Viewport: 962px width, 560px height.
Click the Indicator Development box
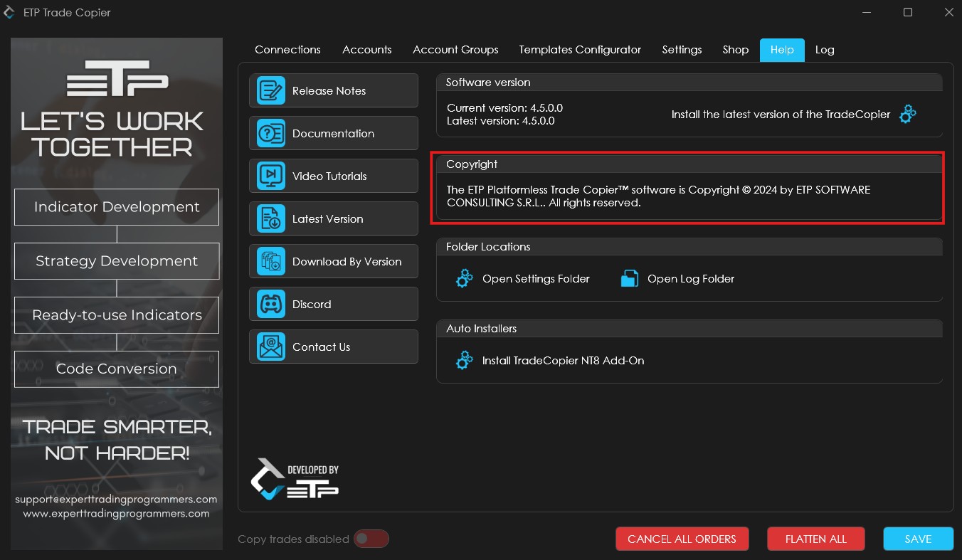117,207
